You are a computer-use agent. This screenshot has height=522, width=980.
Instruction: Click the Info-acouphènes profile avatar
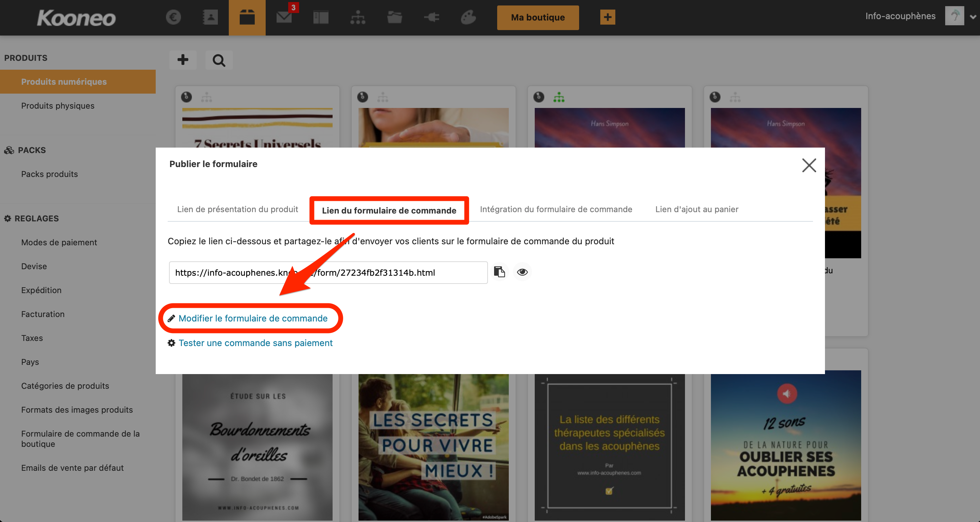[954, 16]
